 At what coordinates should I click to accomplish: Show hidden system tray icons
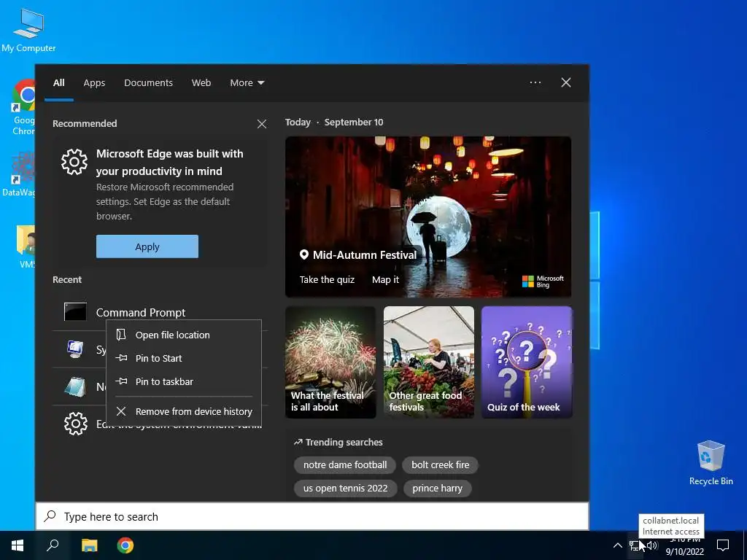[617, 545]
